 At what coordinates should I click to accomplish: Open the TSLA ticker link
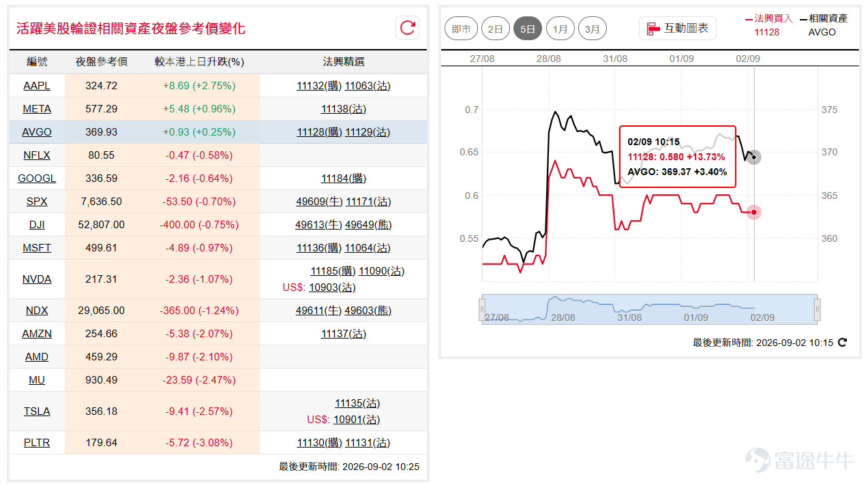click(37, 411)
